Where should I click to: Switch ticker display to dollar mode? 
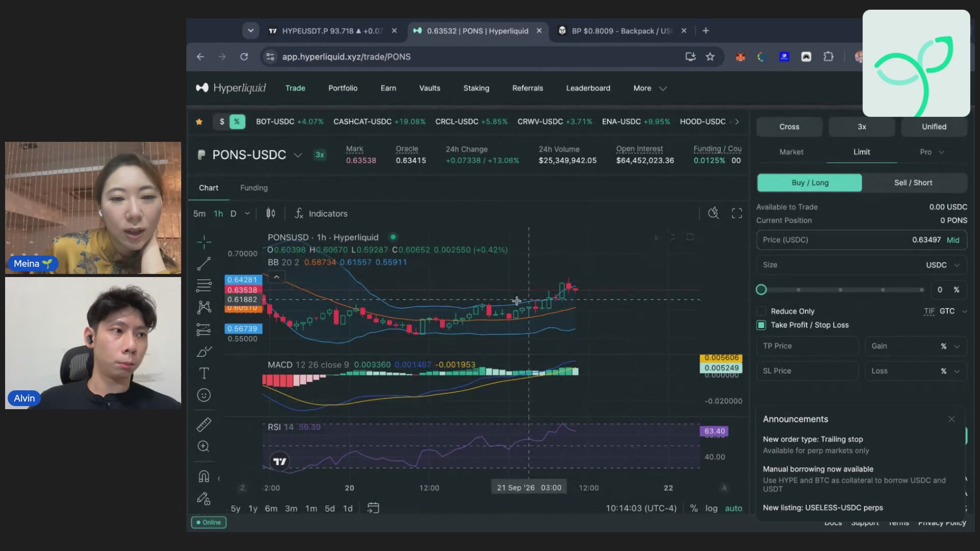(222, 121)
